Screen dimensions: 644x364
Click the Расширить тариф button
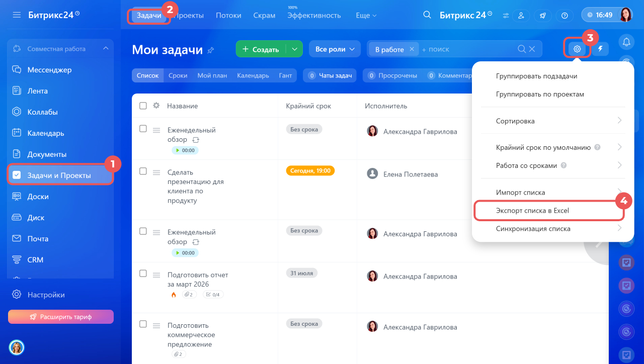coord(61,317)
